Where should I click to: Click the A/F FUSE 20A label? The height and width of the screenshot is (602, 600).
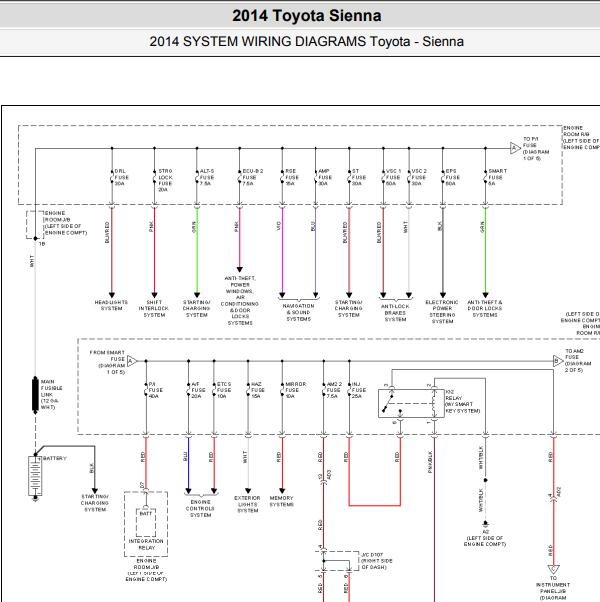coord(198,390)
